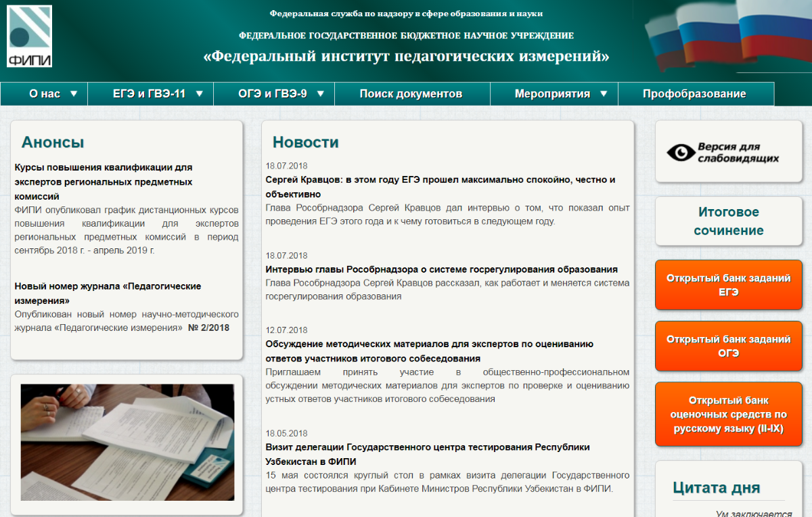This screenshot has width=812, height=517.
Task: Click the institute title «Федеральный институт педагогических измерений»
Action: pyautogui.click(x=406, y=56)
